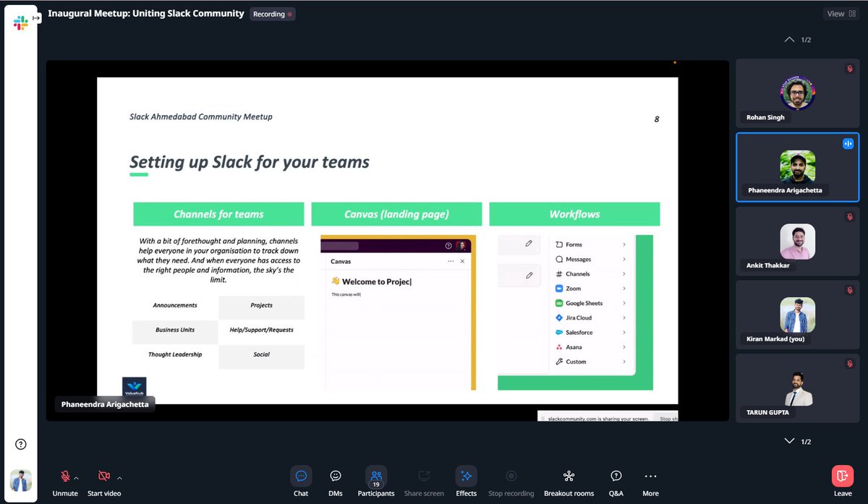Click the Stop recording button
The image size is (868, 504).
[x=511, y=482]
